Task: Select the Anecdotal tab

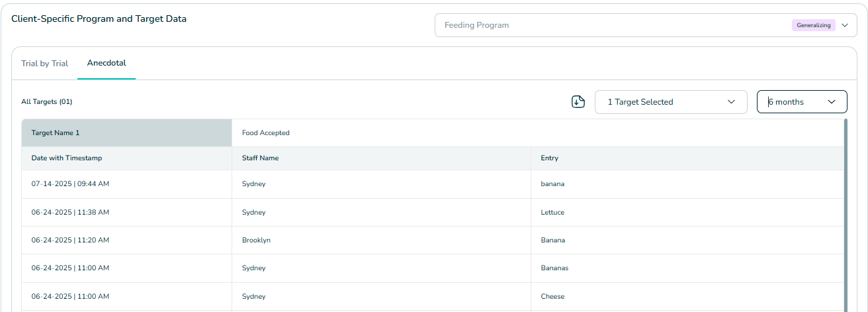Action: click(x=107, y=64)
